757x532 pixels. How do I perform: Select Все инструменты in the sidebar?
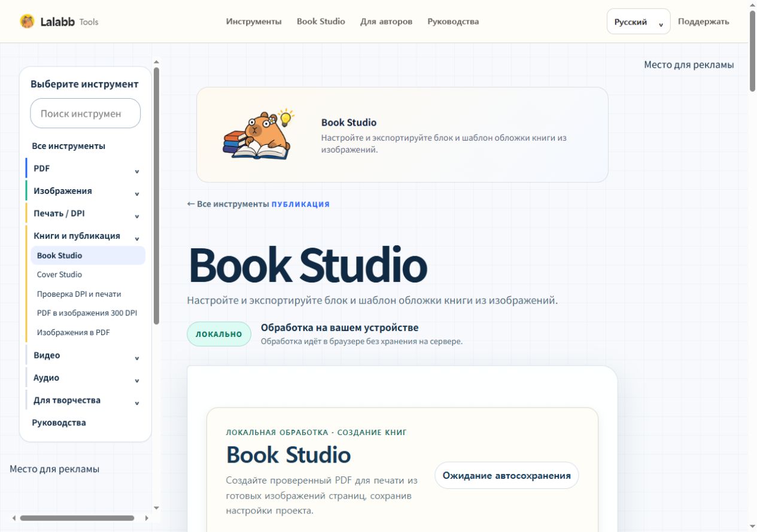[68, 146]
